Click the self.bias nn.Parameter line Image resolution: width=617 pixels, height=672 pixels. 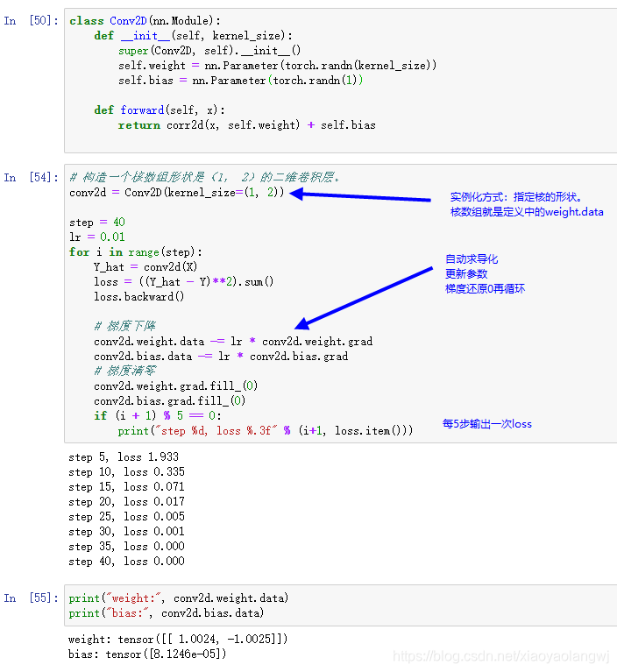[240, 80]
